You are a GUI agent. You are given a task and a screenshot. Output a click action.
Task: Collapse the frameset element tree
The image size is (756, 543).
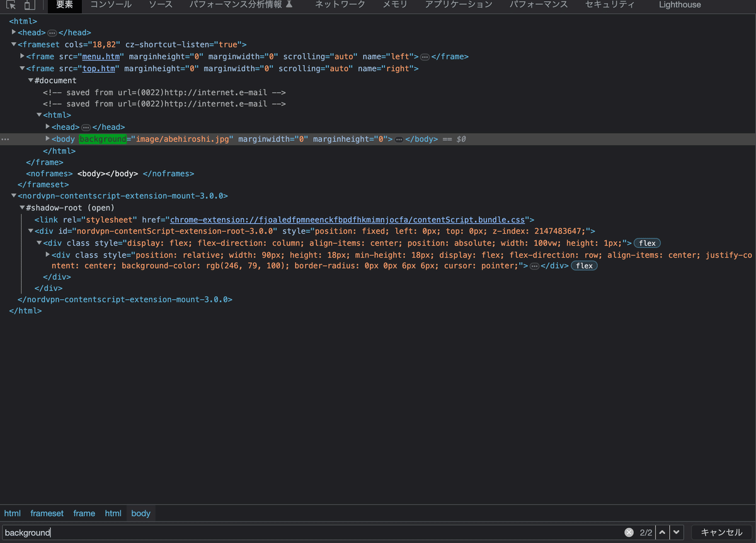pyautogui.click(x=13, y=44)
